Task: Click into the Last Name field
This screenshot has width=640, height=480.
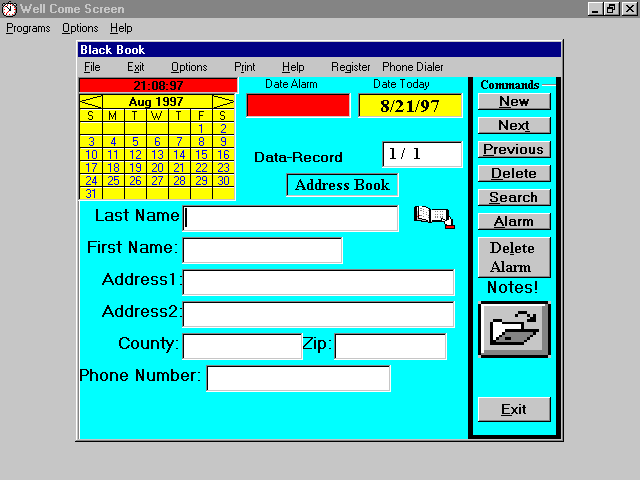Action: click(291, 218)
